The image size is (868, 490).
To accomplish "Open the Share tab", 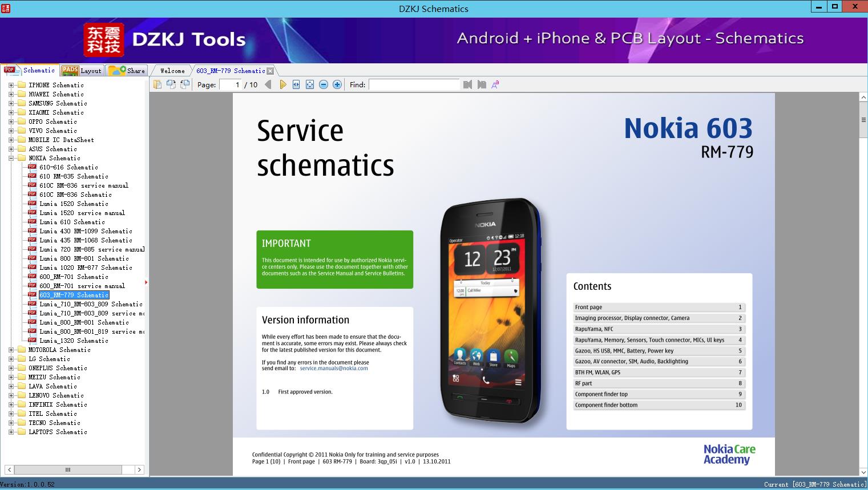I will (127, 71).
